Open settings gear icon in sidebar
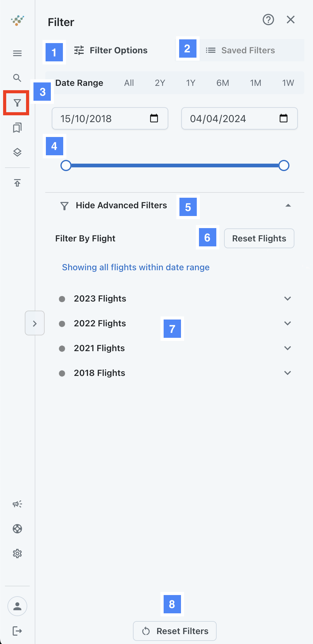The height and width of the screenshot is (644, 313). (x=17, y=554)
